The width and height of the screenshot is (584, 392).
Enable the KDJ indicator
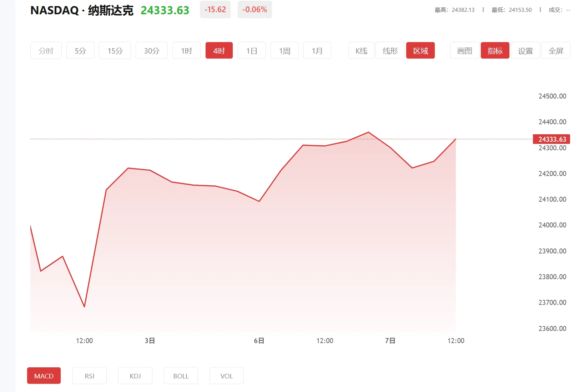click(x=135, y=376)
